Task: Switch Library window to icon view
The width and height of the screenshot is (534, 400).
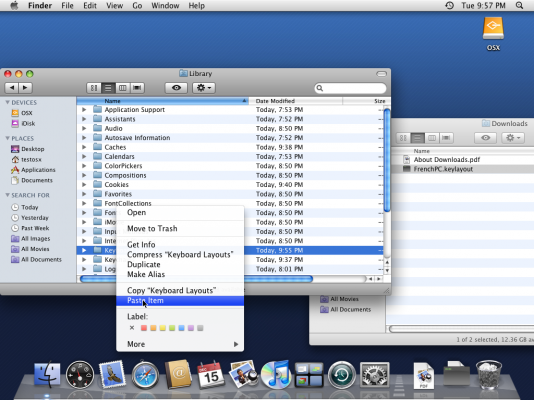Action: pos(94,88)
